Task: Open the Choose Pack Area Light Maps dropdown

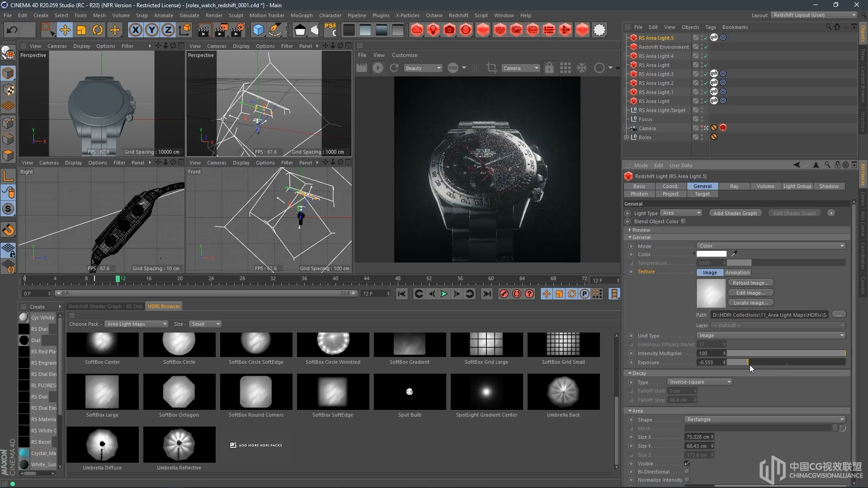Action: point(137,324)
